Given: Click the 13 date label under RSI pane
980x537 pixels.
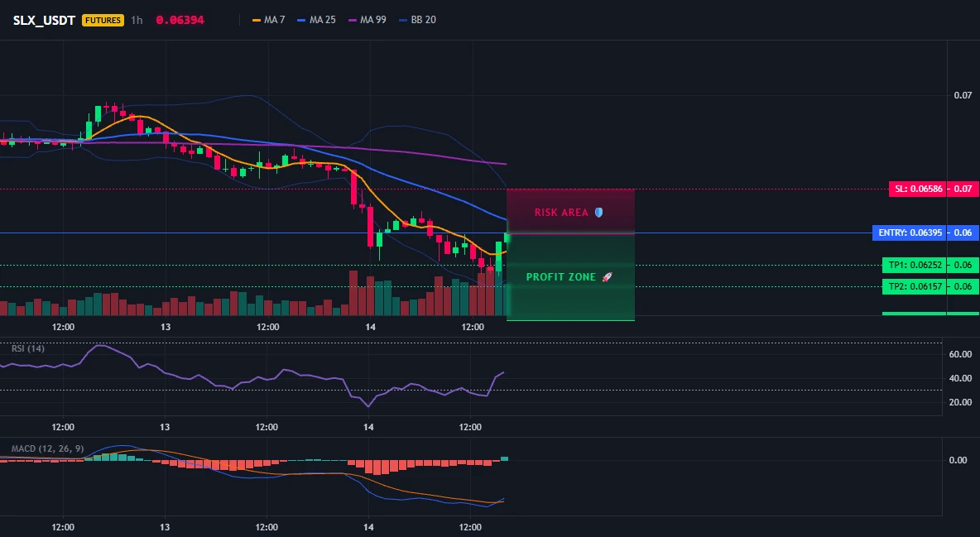Looking at the screenshot, I should point(165,427).
